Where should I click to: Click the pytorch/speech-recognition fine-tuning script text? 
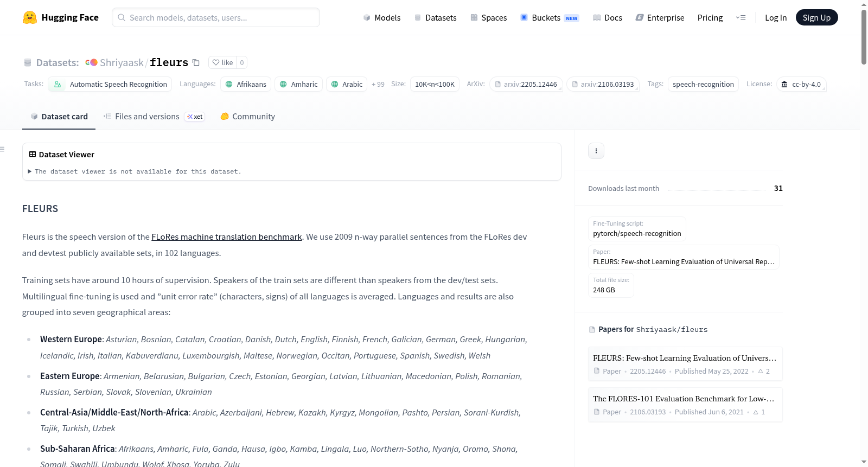pyautogui.click(x=637, y=234)
